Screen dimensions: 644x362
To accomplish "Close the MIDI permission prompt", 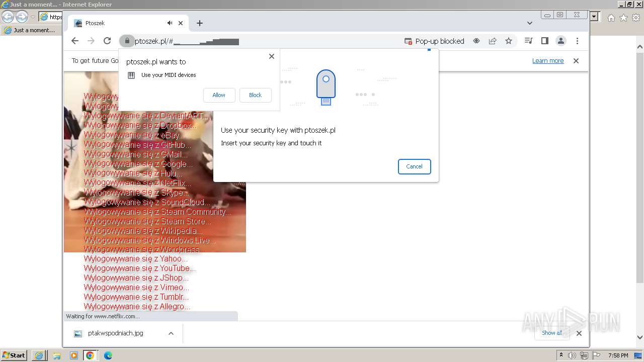I will coord(272,56).
